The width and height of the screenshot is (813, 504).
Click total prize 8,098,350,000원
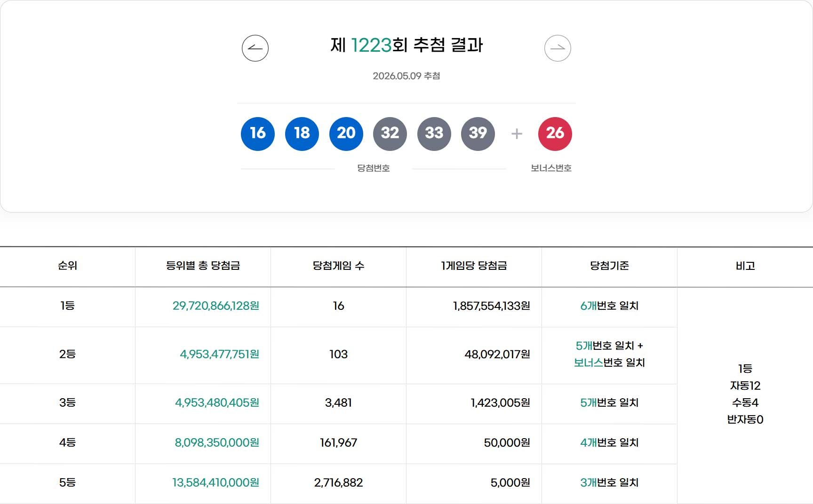click(217, 442)
